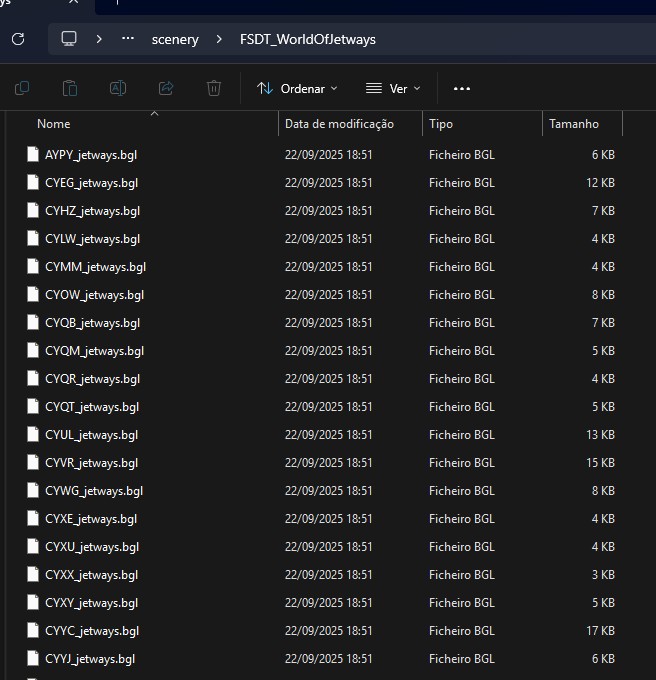Click file icon of CYVR_jetways.bgl
This screenshot has height=680, width=656.
[33, 462]
